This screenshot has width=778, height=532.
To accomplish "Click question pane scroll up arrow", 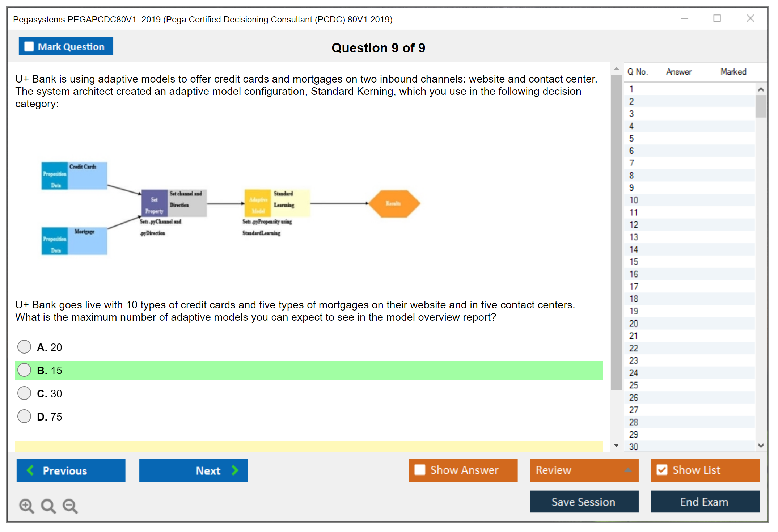I will (x=616, y=69).
